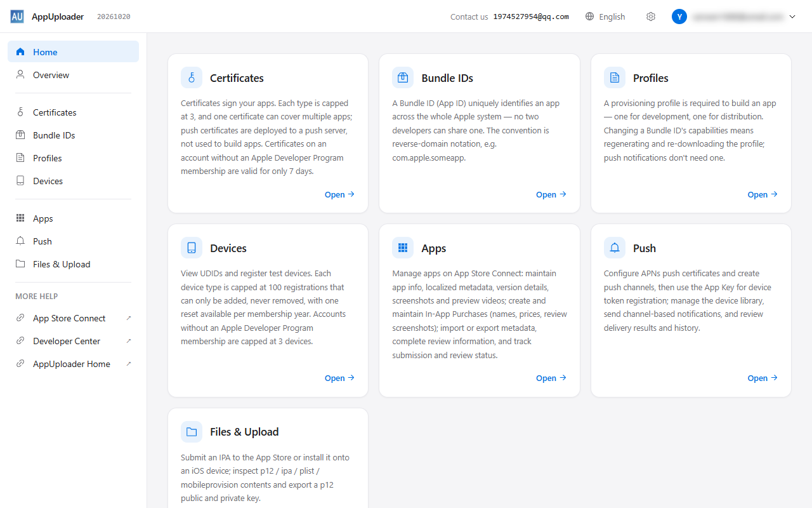Click the Home house icon in sidebar

20,52
